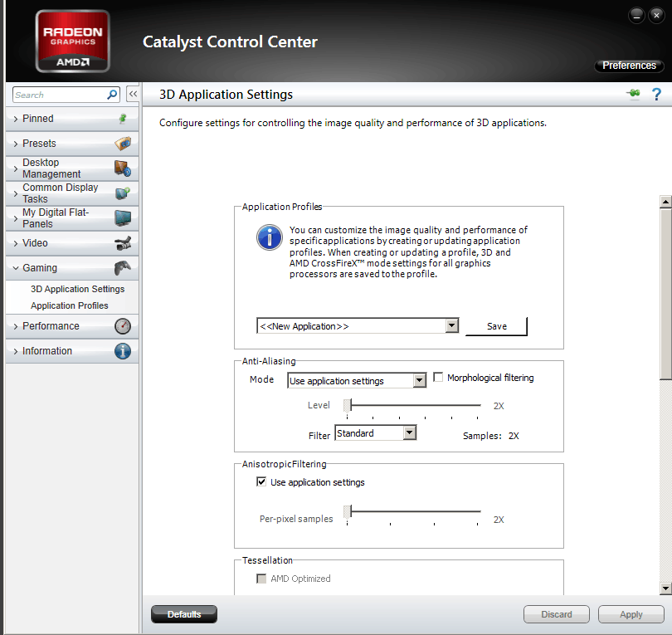Image resolution: width=672 pixels, height=635 pixels.
Task: Select 3D Application Settings in sidebar
Action: point(78,289)
